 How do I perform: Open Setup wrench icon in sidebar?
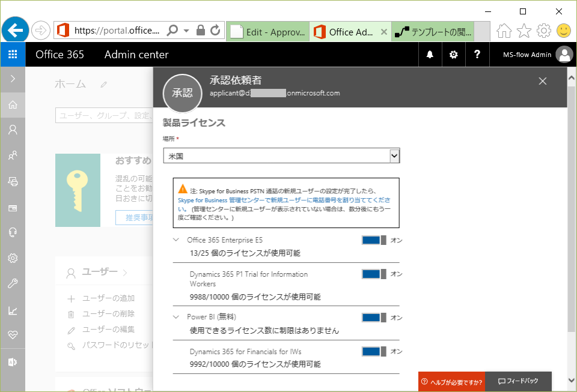(x=13, y=283)
